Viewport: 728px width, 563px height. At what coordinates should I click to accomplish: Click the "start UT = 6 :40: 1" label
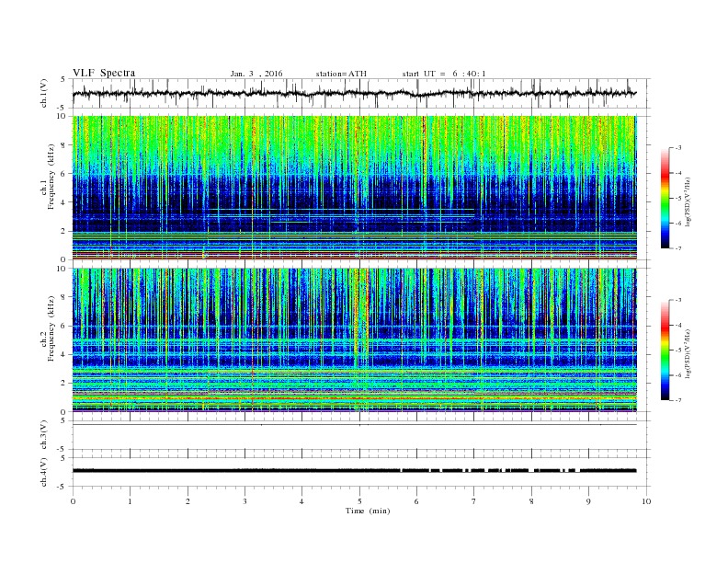[x=444, y=74]
